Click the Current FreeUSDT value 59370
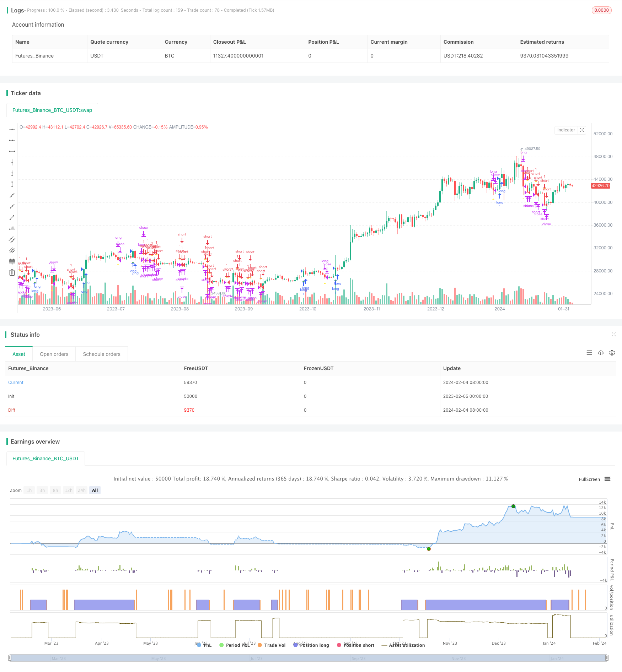Screen dimensions: 622x672 coord(191,382)
